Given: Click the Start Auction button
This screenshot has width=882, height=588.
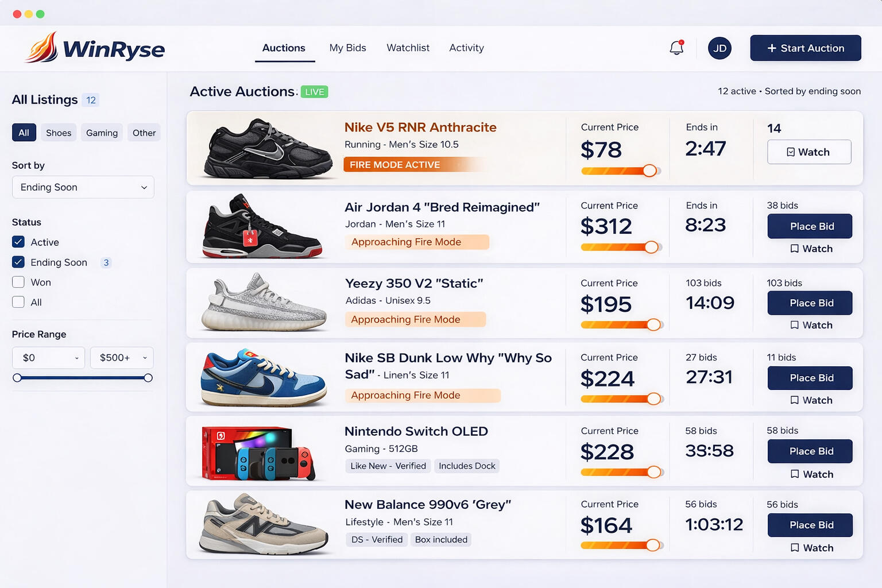Looking at the screenshot, I should pos(805,48).
